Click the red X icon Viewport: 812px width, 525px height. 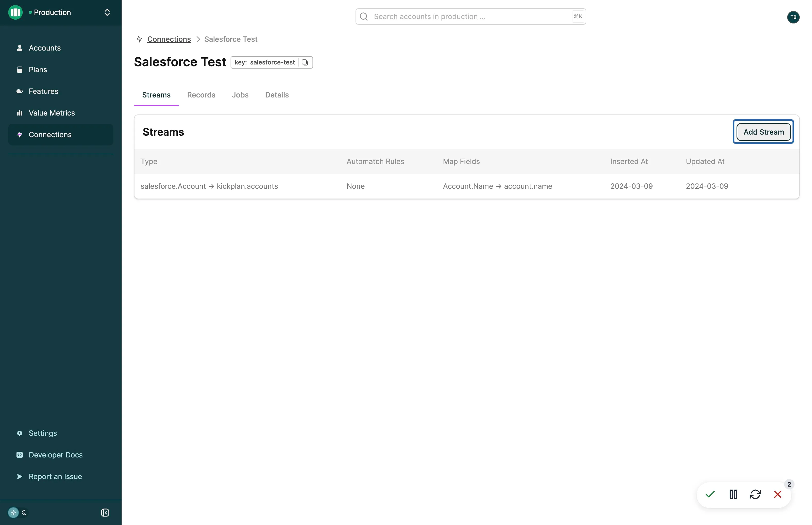pos(777,494)
